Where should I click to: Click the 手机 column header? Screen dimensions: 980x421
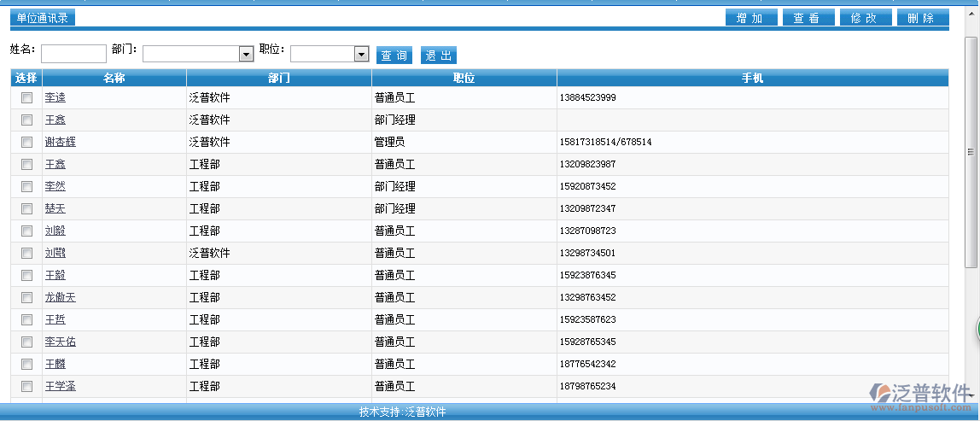[x=752, y=78]
